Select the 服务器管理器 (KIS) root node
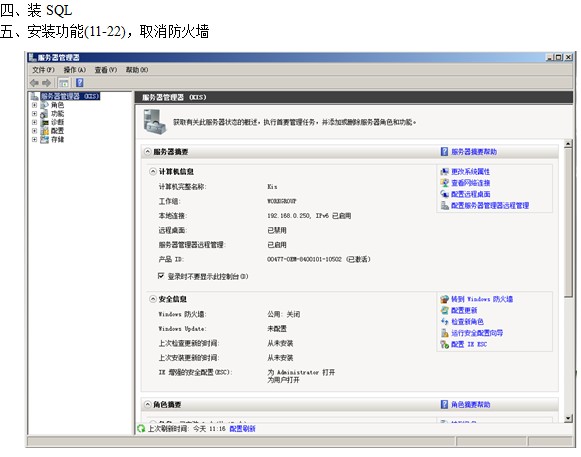581x457 pixels. tap(70, 96)
